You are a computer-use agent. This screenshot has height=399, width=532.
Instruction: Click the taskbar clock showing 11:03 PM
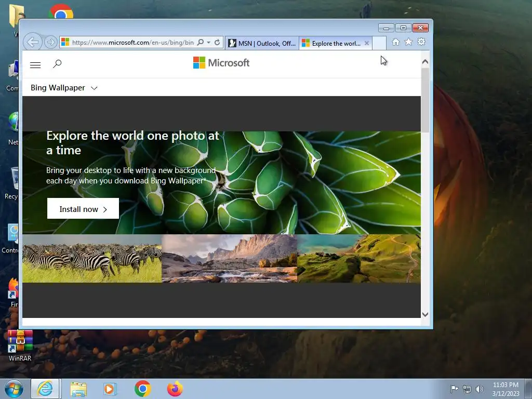[x=506, y=389]
